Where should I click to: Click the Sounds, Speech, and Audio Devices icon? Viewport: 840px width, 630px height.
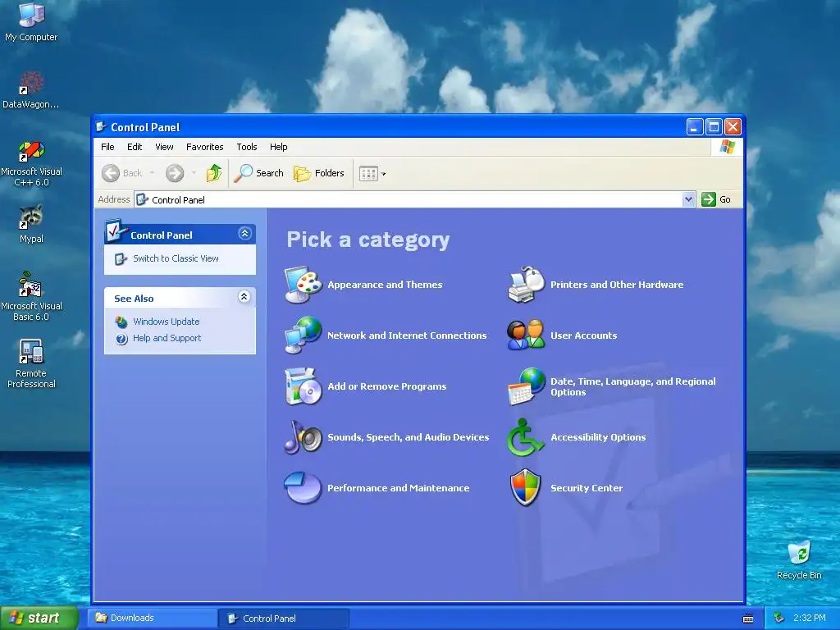pyautogui.click(x=303, y=437)
